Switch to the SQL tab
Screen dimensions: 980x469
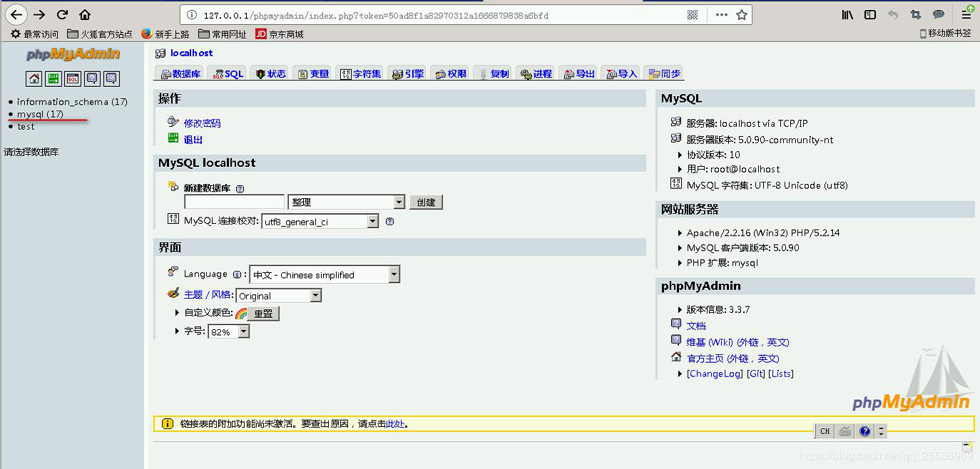point(227,73)
